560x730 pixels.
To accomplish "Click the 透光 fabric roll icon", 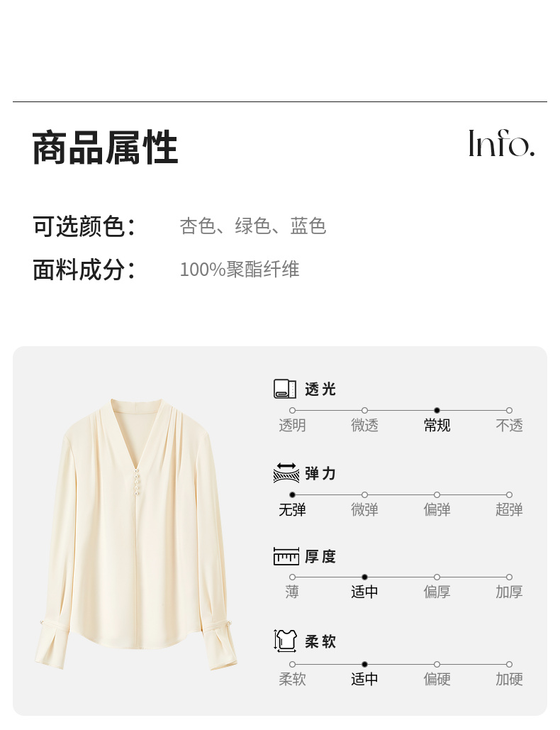I will point(285,389).
